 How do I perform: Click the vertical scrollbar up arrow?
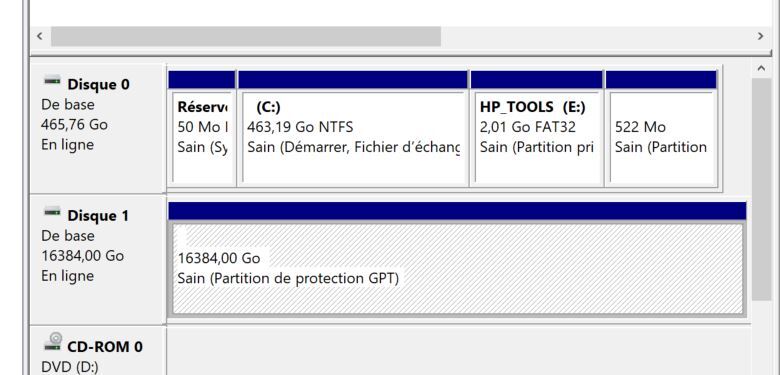[x=761, y=69]
